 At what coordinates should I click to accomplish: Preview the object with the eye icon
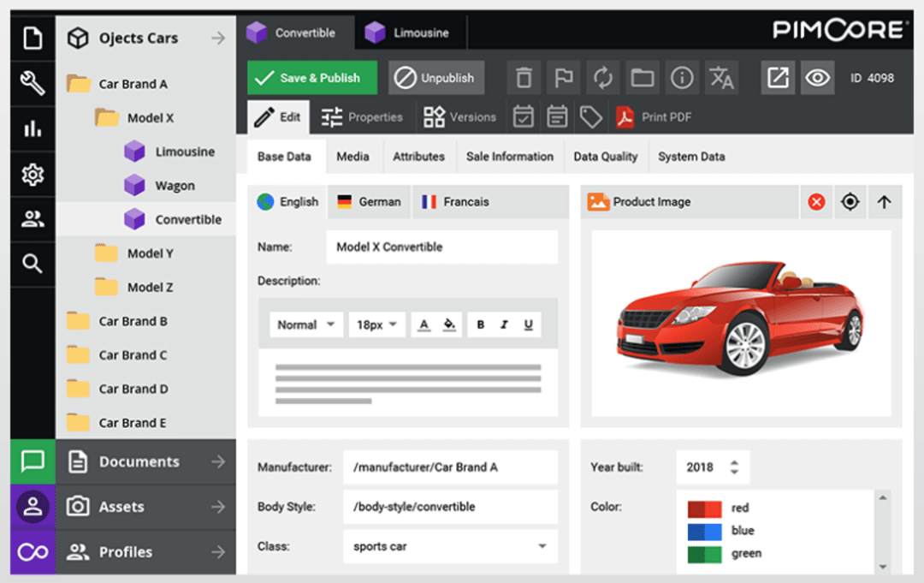(x=817, y=77)
